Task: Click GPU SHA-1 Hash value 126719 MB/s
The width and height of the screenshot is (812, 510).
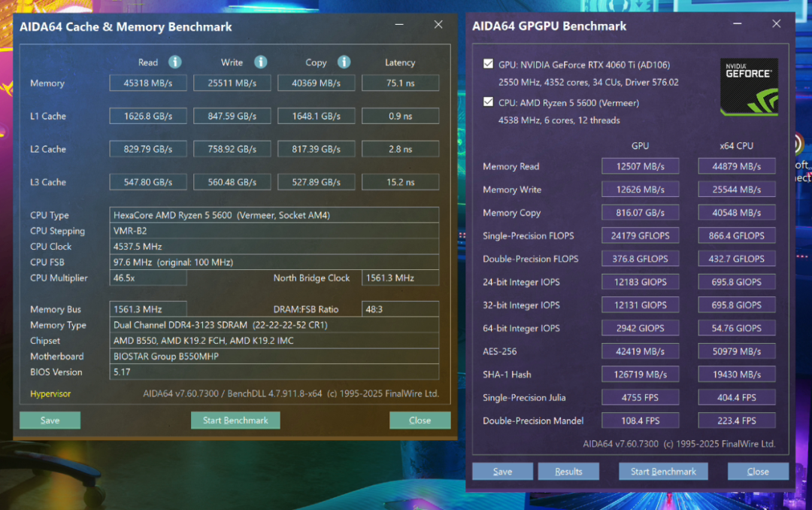Action: (x=640, y=374)
